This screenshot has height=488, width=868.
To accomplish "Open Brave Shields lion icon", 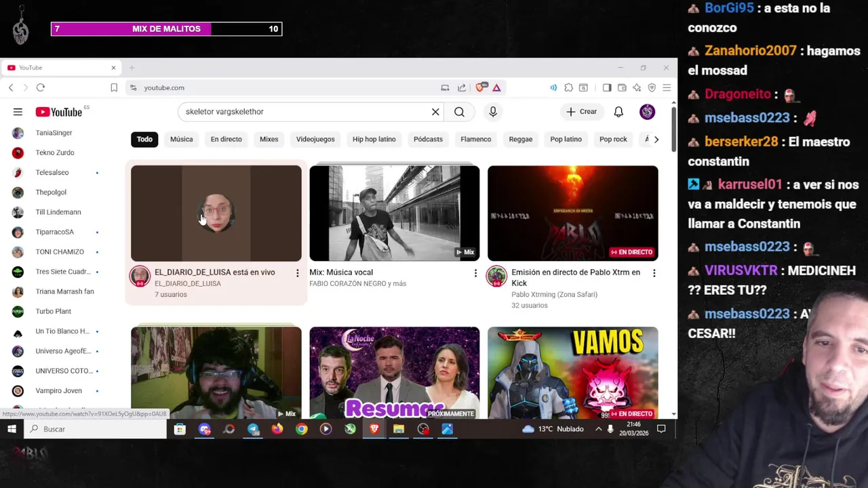I will (481, 87).
